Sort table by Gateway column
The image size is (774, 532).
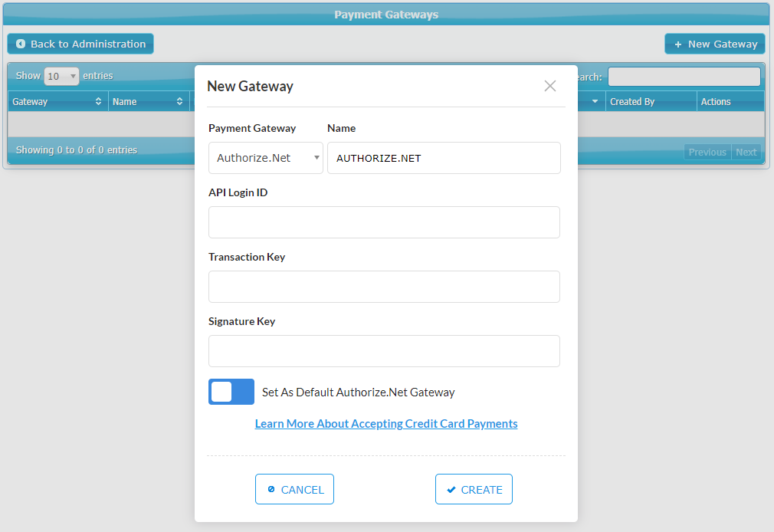point(57,101)
